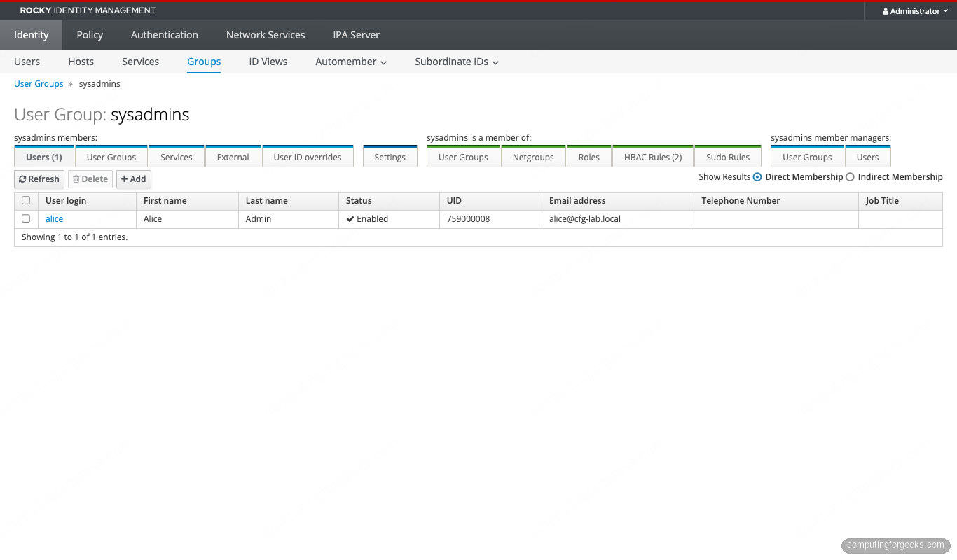Choose Direct Membership radio option
This screenshot has width=957, height=560.
pos(757,177)
